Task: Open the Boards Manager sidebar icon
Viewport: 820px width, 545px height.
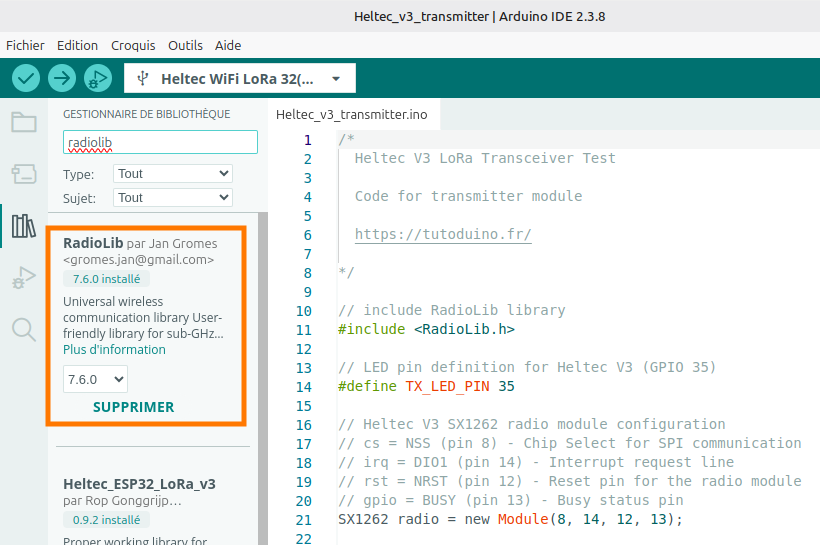Action: [24, 174]
